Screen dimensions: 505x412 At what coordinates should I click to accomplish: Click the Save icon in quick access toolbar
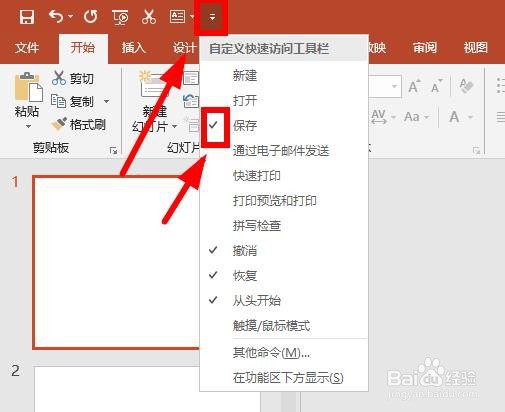27,17
